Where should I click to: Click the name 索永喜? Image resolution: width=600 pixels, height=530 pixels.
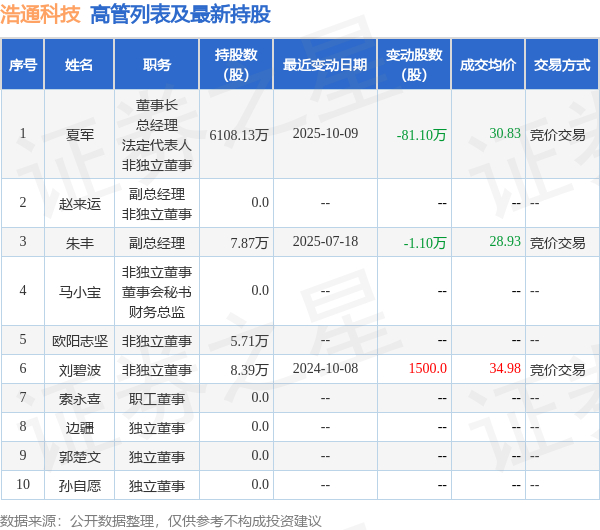click(80, 399)
